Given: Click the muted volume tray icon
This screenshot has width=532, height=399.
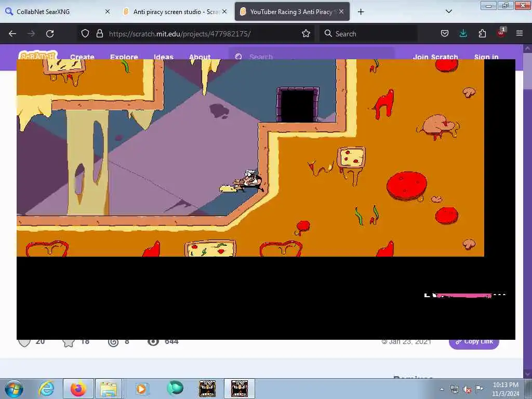Looking at the screenshot, I should (x=467, y=390).
